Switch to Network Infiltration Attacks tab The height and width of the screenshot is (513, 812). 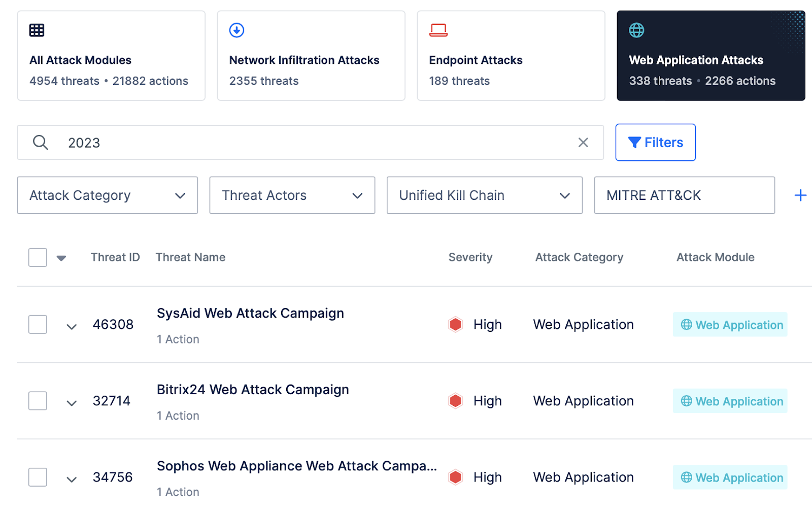[311, 56]
